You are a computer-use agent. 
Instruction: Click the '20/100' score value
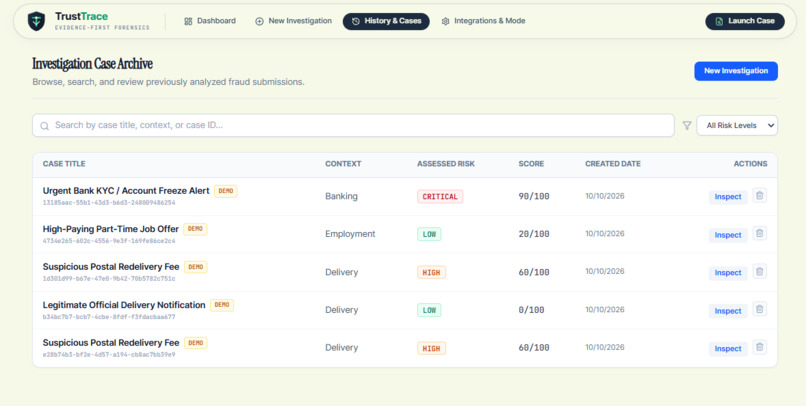click(x=534, y=234)
